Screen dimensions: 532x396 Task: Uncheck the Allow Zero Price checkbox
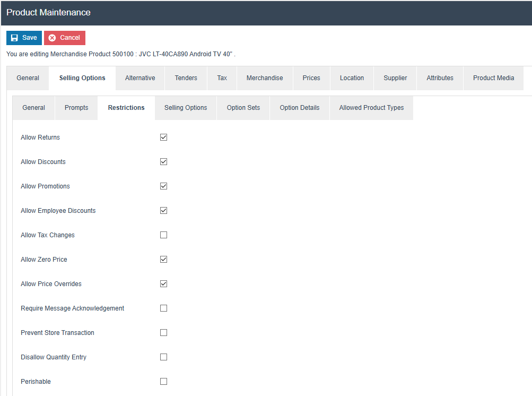[x=163, y=260]
